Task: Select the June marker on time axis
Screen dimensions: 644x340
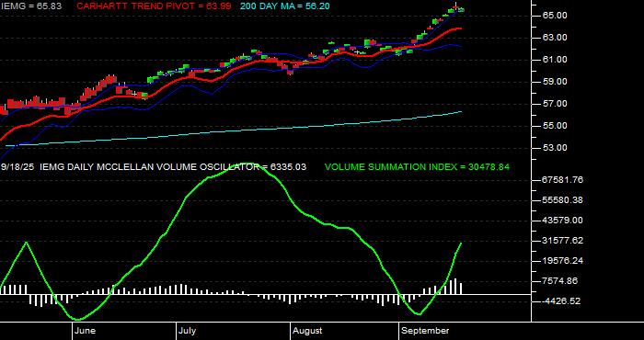Action: pyautogui.click(x=86, y=331)
